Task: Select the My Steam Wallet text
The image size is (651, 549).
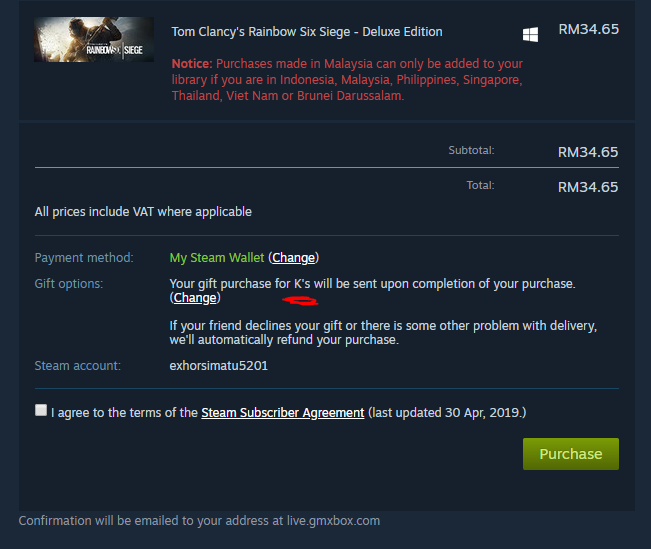Action: (x=217, y=258)
